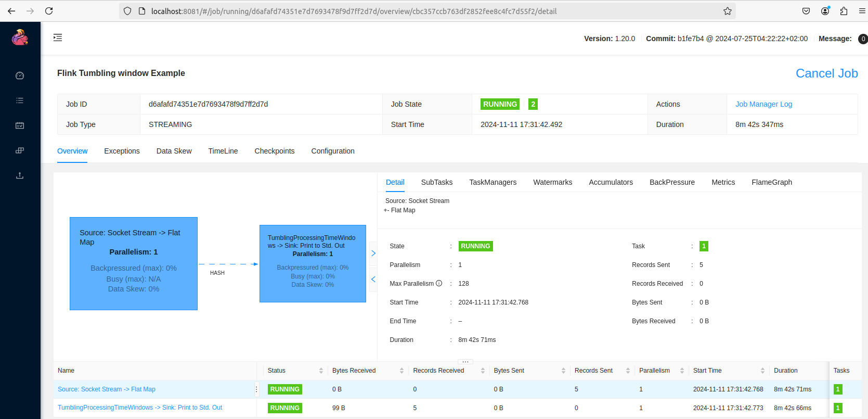Open the Submit New Job upload icon

20,175
